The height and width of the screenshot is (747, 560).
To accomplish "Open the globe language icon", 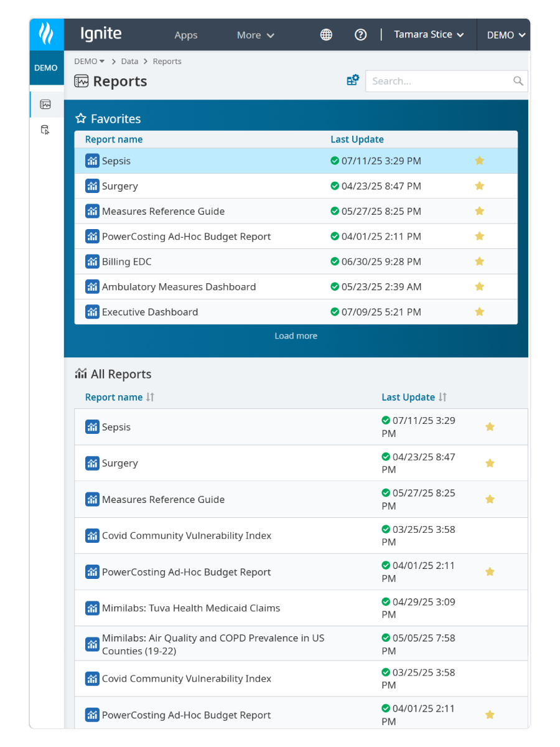I will point(326,35).
